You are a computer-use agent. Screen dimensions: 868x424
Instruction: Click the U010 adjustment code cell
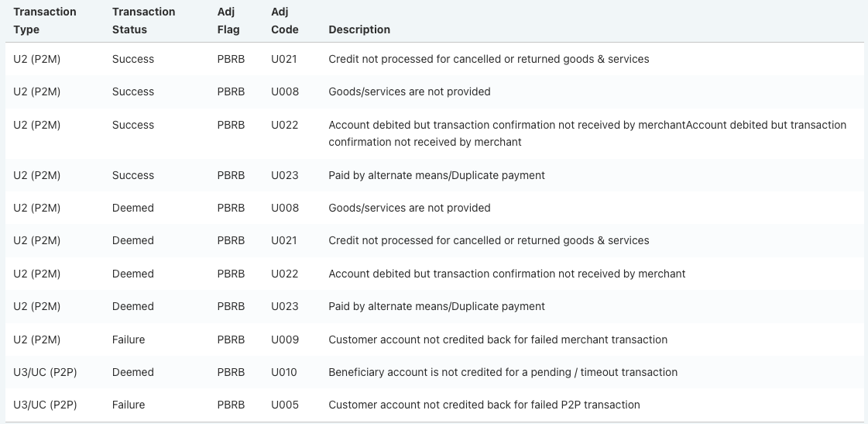tap(283, 372)
